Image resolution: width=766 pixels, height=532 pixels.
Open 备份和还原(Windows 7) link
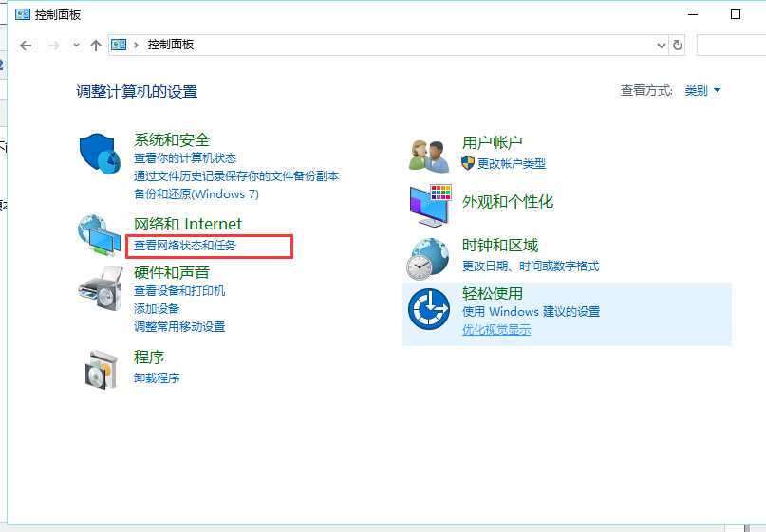[x=196, y=194]
